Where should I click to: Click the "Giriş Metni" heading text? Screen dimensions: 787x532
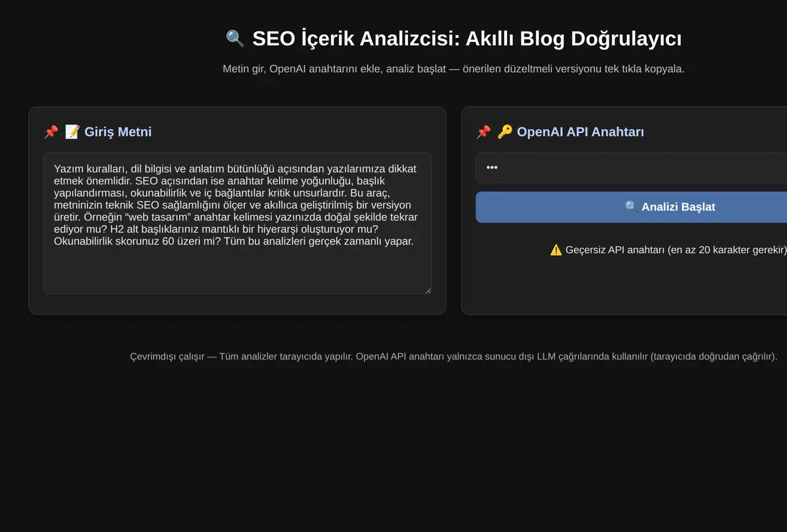(118, 132)
